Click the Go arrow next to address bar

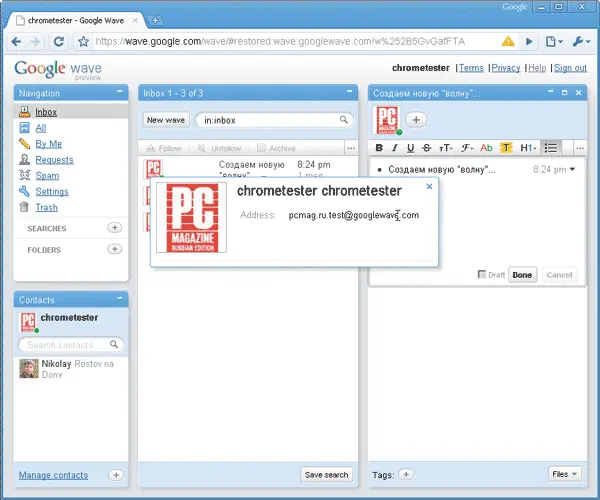click(x=529, y=41)
